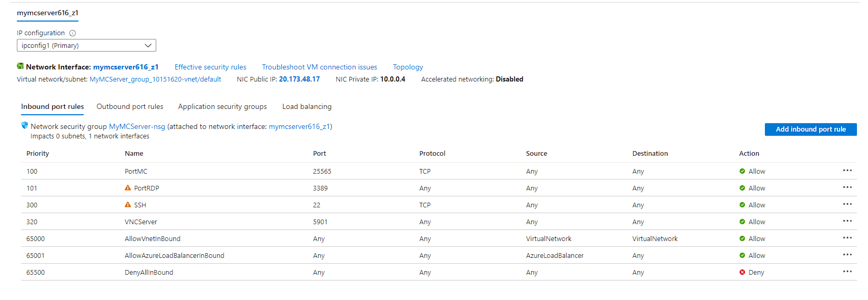The image size is (868, 300).
Task: Click the warning icon beside SSH
Action: coord(128,205)
